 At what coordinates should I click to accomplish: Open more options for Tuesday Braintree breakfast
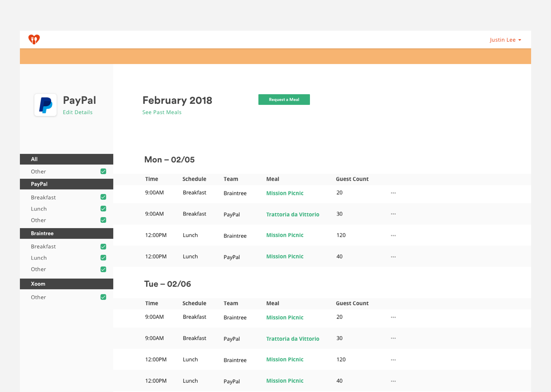[393, 317]
